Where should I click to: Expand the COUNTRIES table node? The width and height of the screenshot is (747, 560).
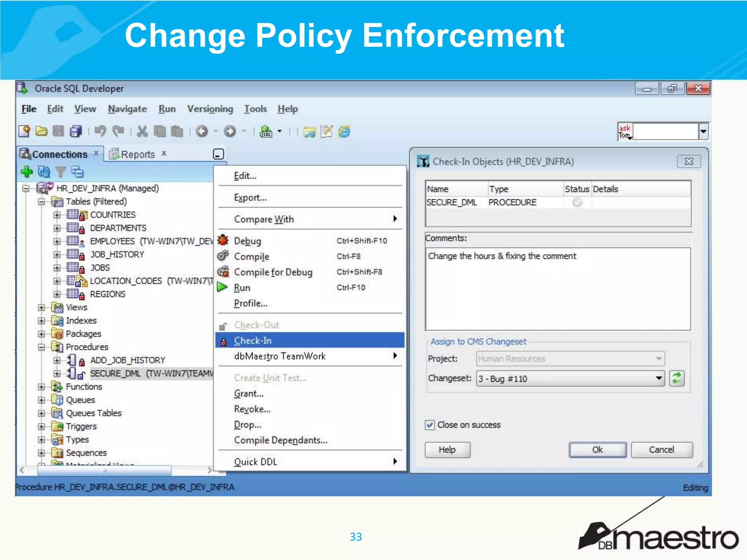57,215
